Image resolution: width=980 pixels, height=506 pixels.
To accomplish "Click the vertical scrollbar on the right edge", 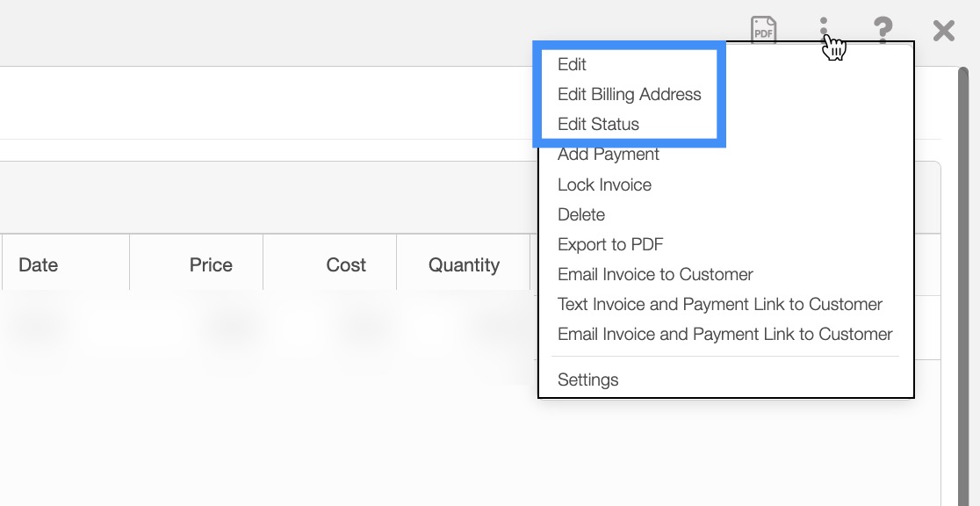I will pos(967,264).
